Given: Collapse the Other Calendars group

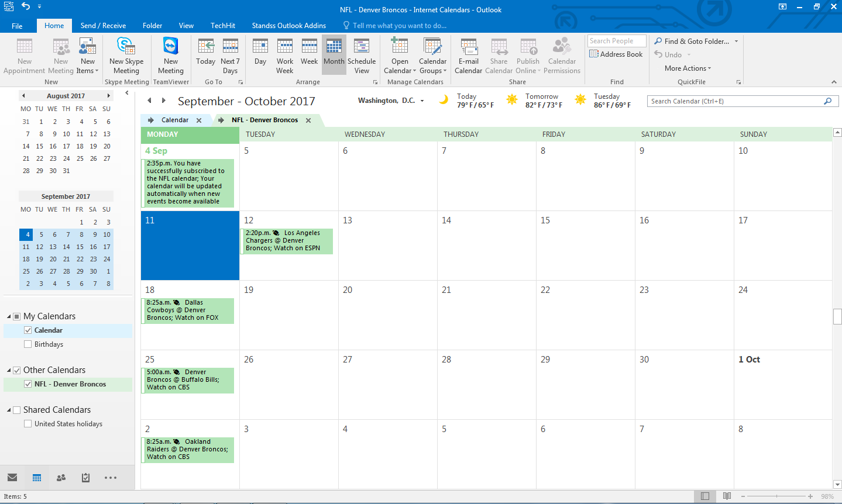Looking at the screenshot, I should point(9,371).
